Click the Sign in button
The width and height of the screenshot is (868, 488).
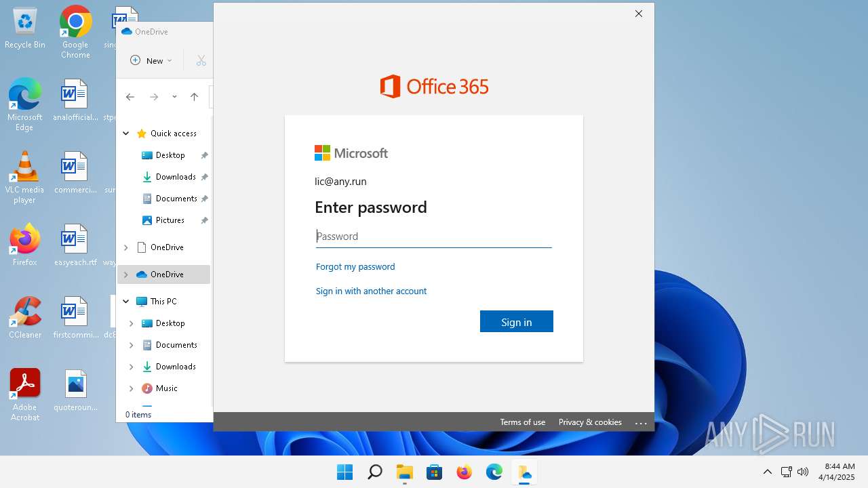coord(517,321)
